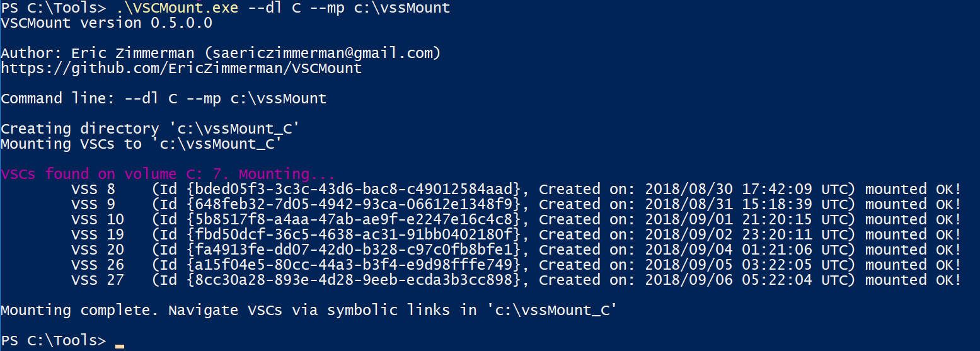Click the Mounting VSCs to line
The height and width of the screenshot is (351, 980).
click(x=141, y=144)
